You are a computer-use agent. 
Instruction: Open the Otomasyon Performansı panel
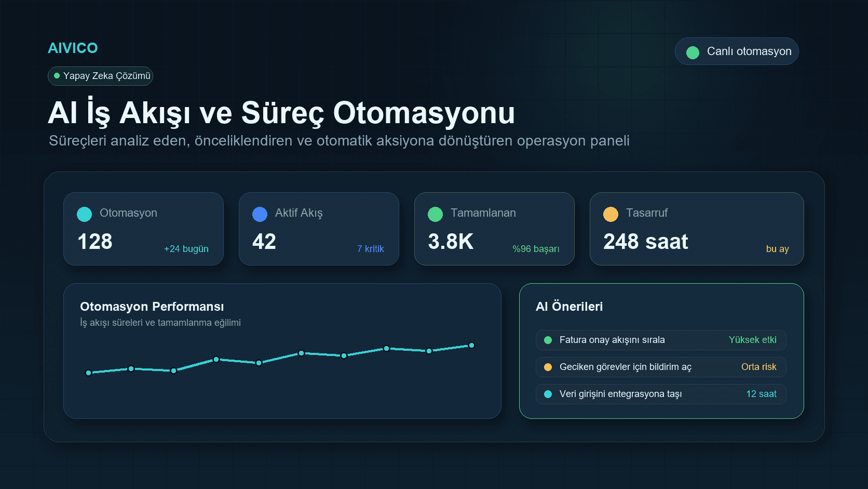pyautogui.click(x=282, y=351)
